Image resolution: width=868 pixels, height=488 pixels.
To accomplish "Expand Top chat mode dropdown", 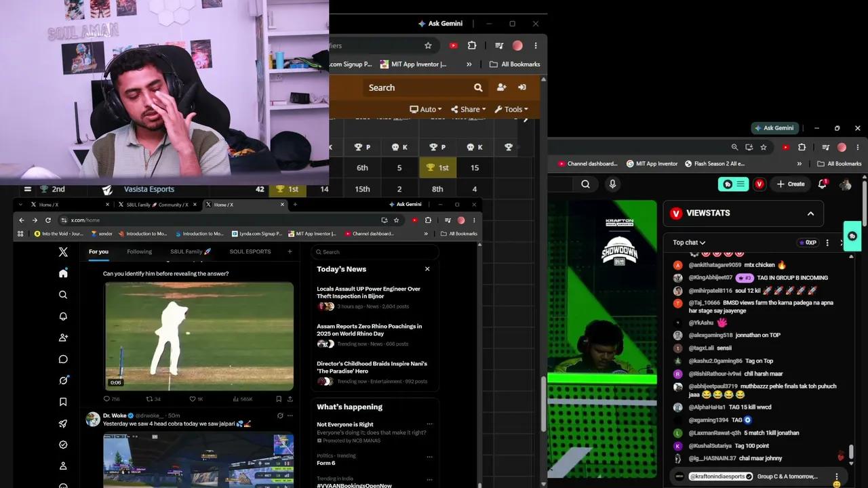I will [689, 243].
